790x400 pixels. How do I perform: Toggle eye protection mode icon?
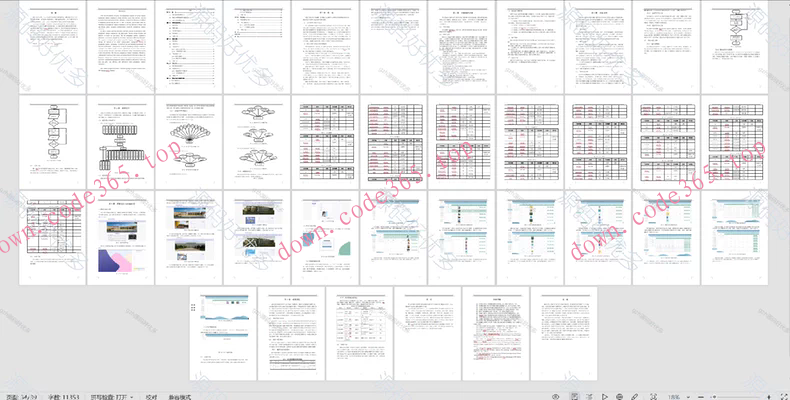tap(556, 397)
